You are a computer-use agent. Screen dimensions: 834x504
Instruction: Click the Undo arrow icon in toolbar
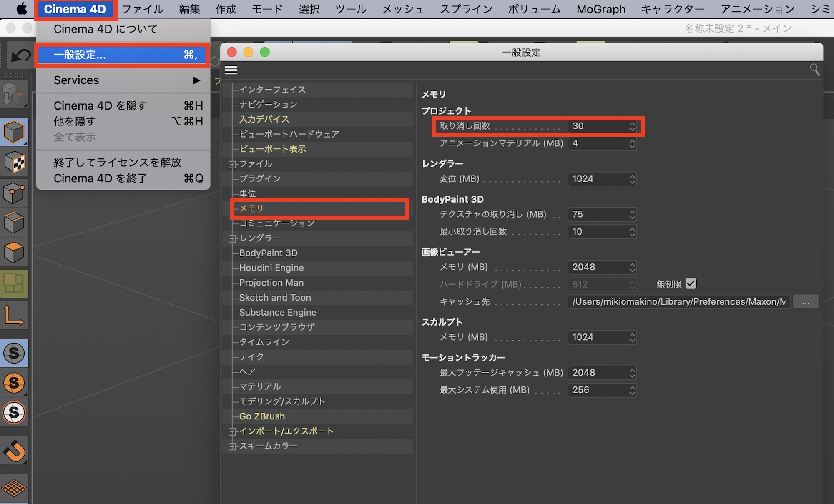click(x=20, y=55)
